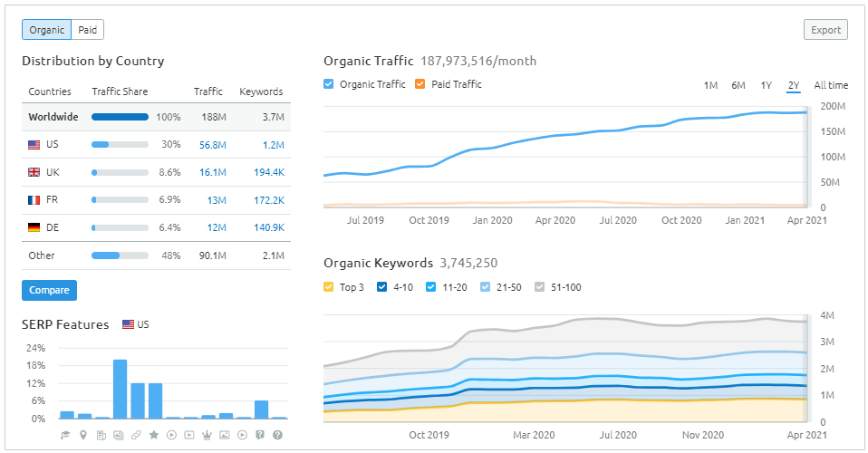Toggle the 21-50 positions checkbox
The height and width of the screenshot is (453, 868).
point(485,287)
